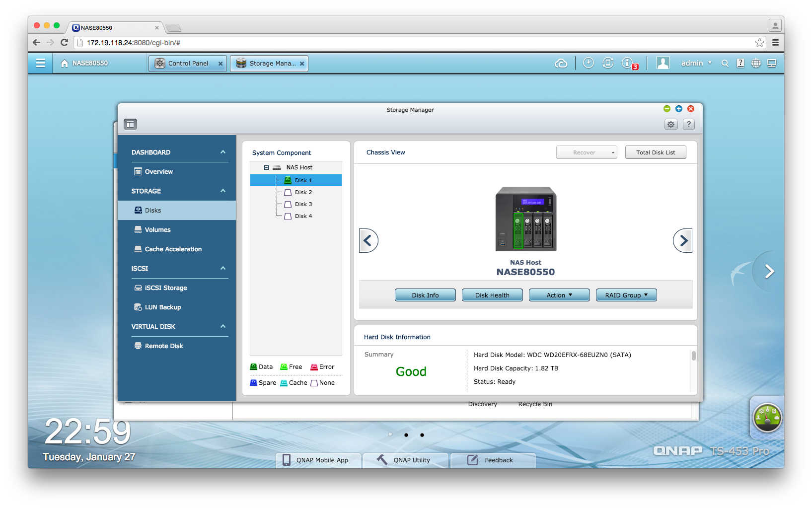Close the Control Panel tab
Screen dimensions: 812x508
click(x=221, y=64)
